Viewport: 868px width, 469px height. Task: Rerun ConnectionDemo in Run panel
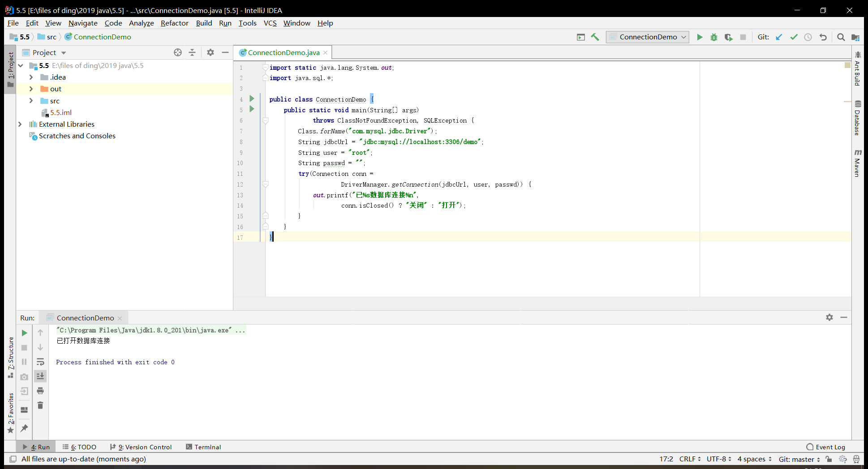click(25, 333)
